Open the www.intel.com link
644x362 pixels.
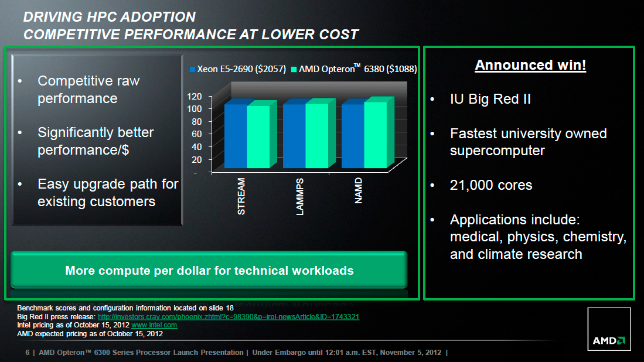pyautogui.click(x=154, y=325)
